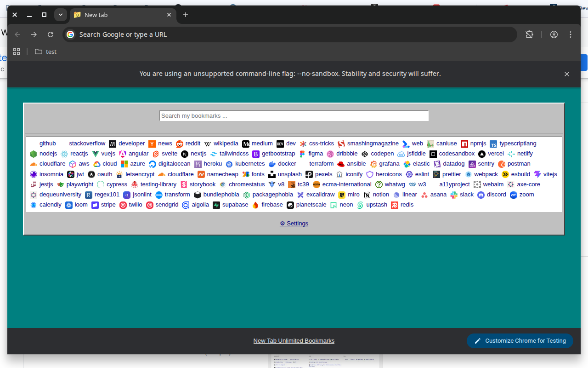Click the Firebase flame icon
The width and height of the screenshot is (588, 368).
click(255, 205)
